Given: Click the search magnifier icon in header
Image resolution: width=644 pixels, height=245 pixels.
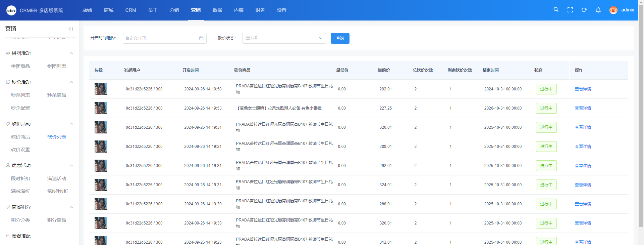Looking at the screenshot, I should tap(556, 10).
